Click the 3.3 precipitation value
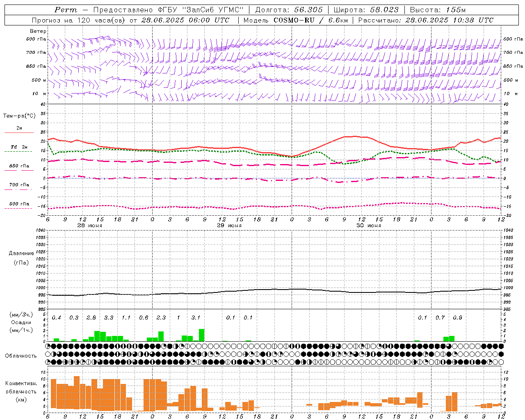 click(x=109, y=318)
